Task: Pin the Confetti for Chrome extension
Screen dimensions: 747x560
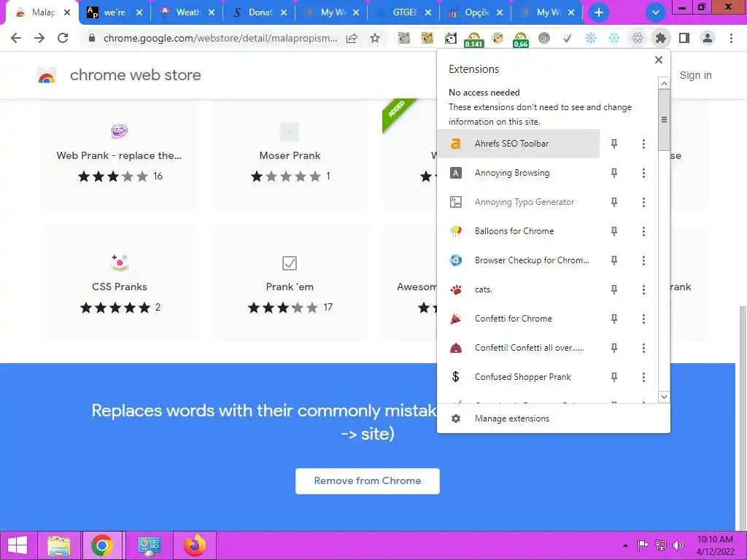Action: coord(614,319)
